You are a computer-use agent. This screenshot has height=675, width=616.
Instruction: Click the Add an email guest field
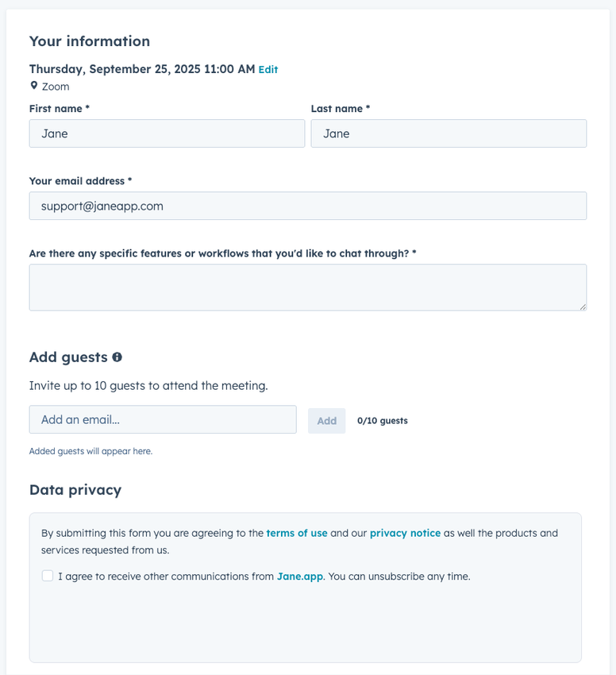click(163, 419)
